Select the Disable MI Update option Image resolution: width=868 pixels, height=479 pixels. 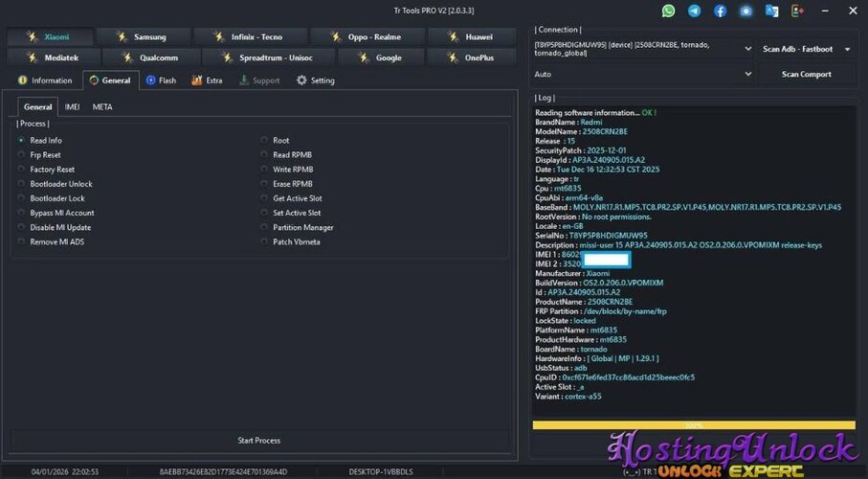[x=55, y=227]
